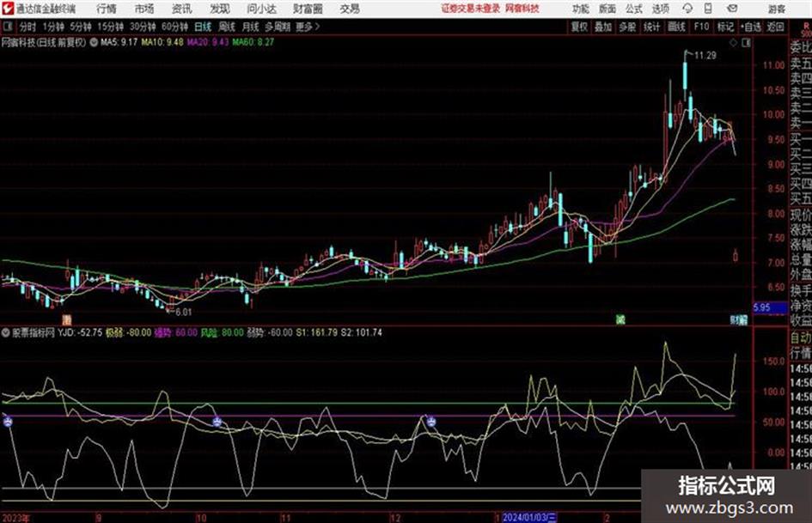Screen dimensions: 812x523
Task: Click the YJD: -52.75 indicator value
Action: (x=80, y=332)
